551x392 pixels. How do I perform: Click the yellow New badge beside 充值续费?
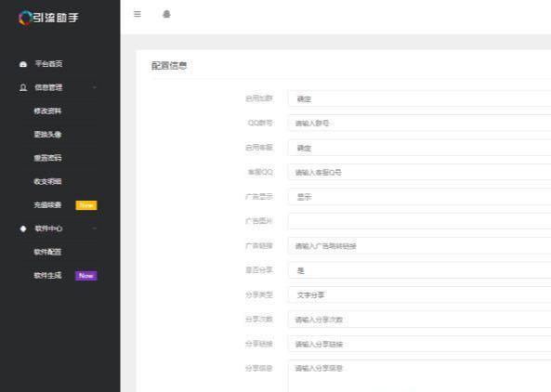pos(86,205)
